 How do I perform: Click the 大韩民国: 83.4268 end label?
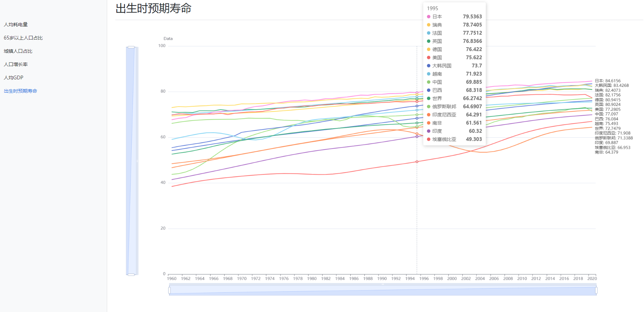612,85
